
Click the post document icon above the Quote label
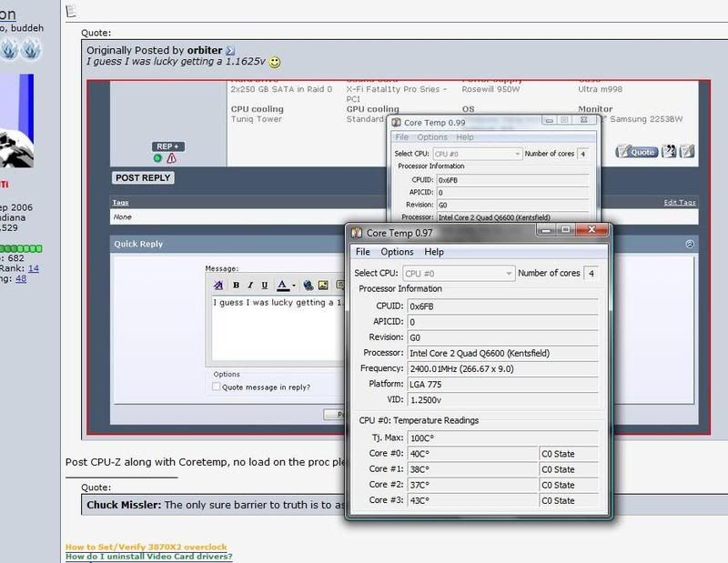click(x=71, y=11)
